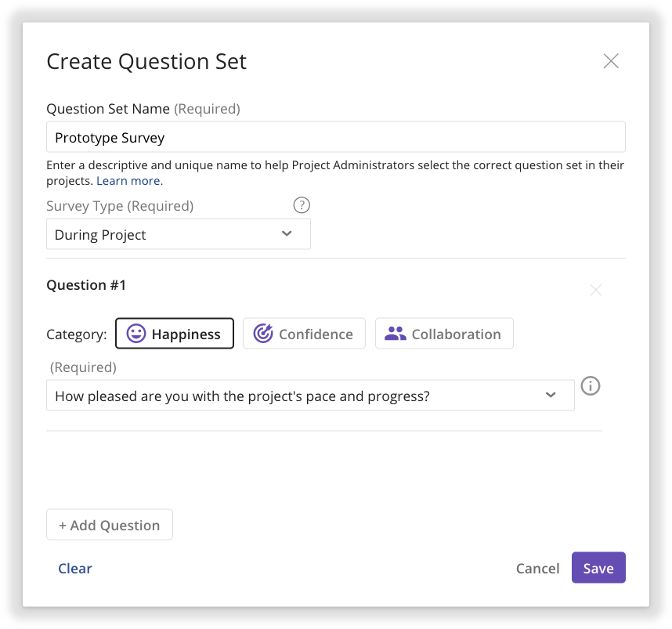Select the Happiness category
This screenshot has width=672, height=629.
(x=174, y=333)
